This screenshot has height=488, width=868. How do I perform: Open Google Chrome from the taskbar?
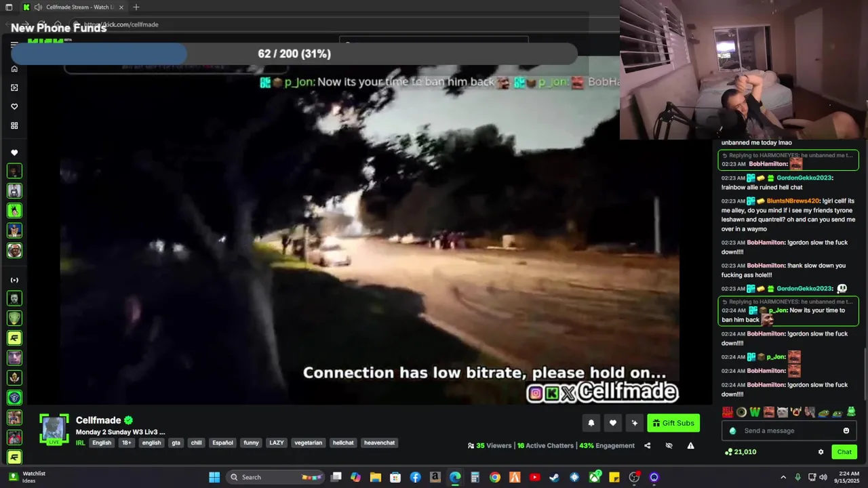point(495,477)
